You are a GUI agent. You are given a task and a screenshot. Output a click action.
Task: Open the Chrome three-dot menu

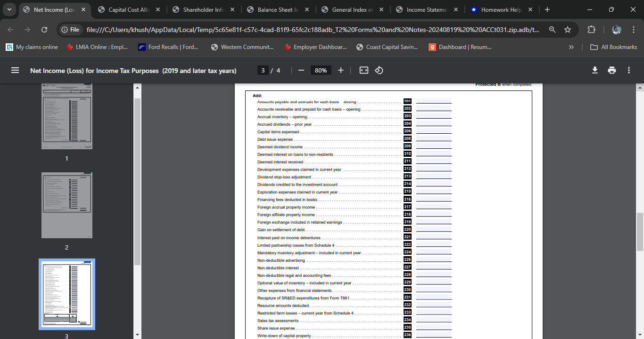pos(633,30)
